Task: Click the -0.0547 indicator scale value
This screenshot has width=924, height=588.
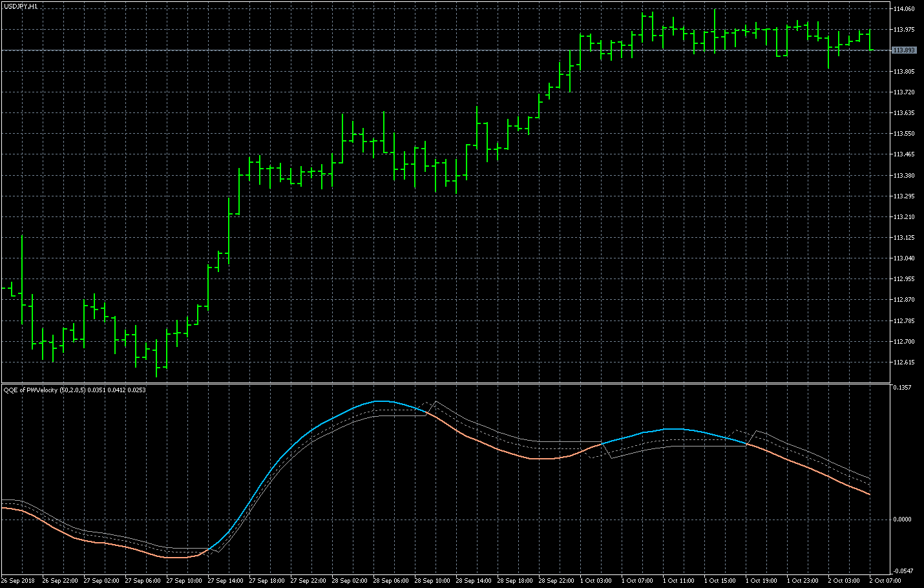Action: (902, 571)
